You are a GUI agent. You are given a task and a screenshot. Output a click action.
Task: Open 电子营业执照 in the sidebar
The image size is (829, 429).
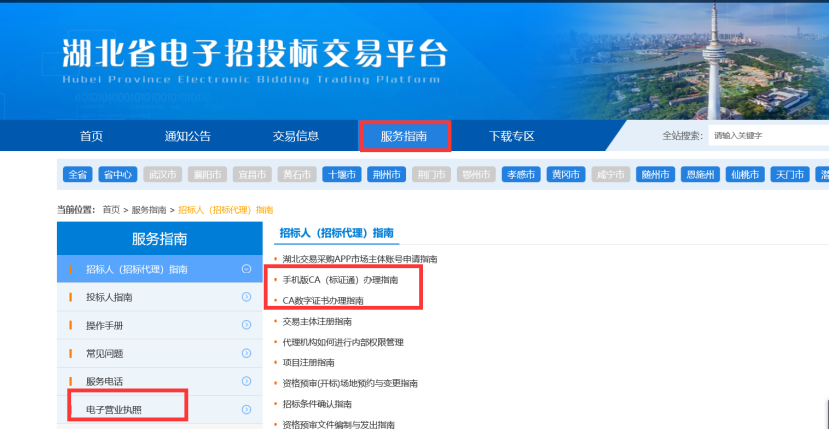tap(115, 410)
